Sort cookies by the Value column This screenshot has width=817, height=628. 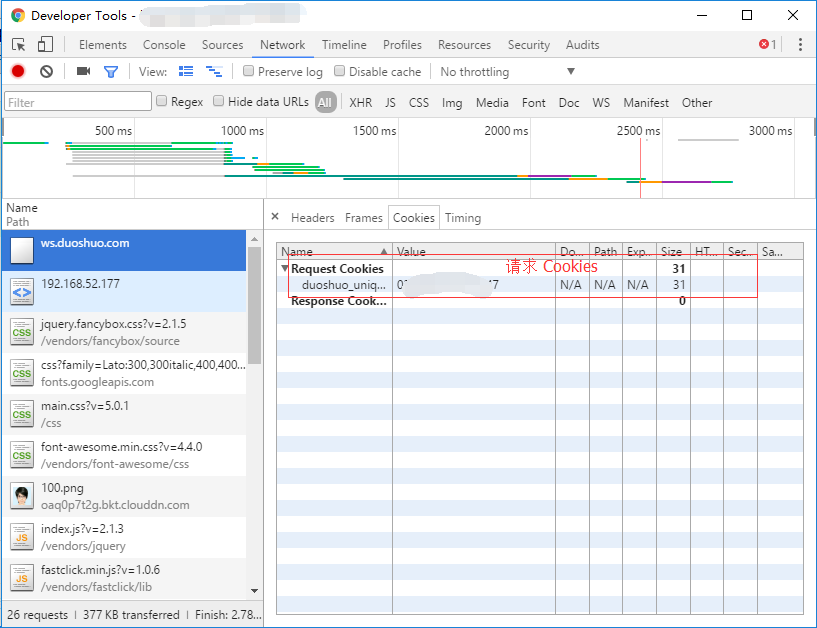(474, 252)
